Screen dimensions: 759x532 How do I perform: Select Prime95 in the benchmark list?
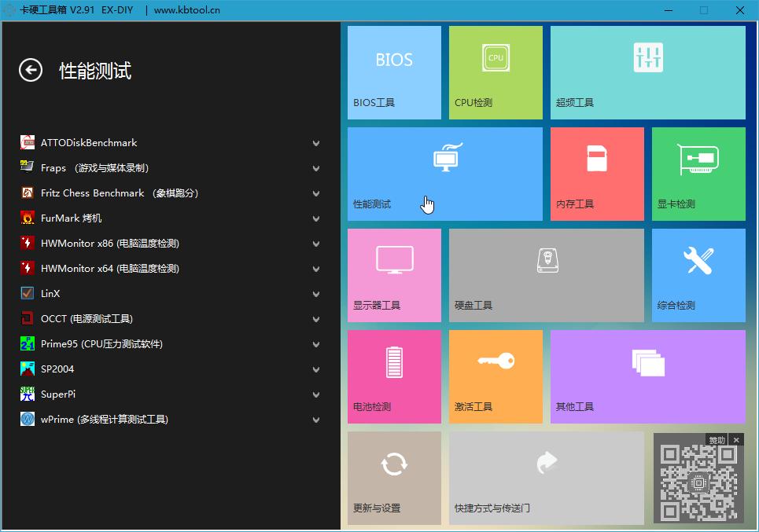tap(101, 343)
